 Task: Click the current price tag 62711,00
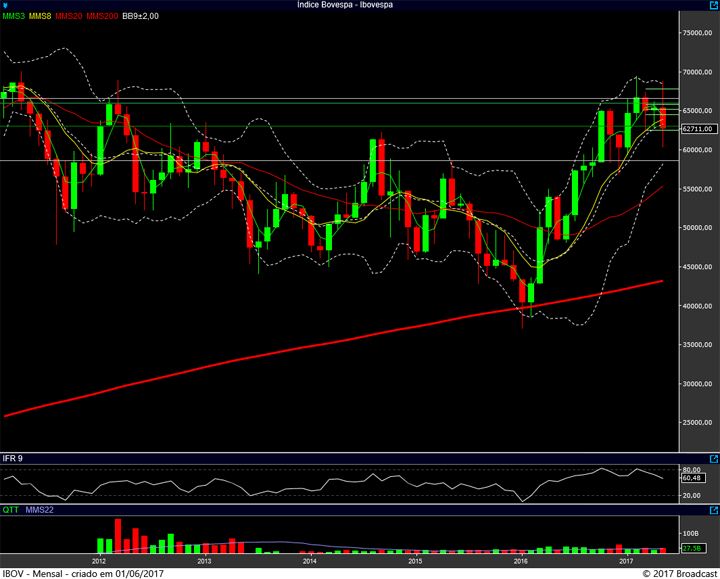point(697,129)
